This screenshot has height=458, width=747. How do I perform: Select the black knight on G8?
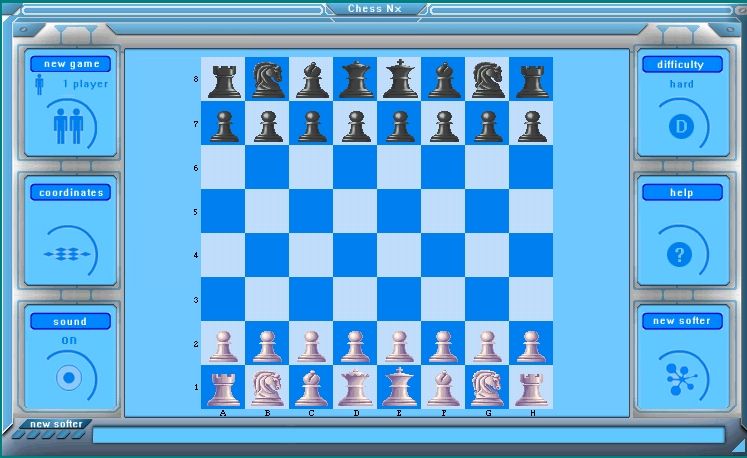487,79
